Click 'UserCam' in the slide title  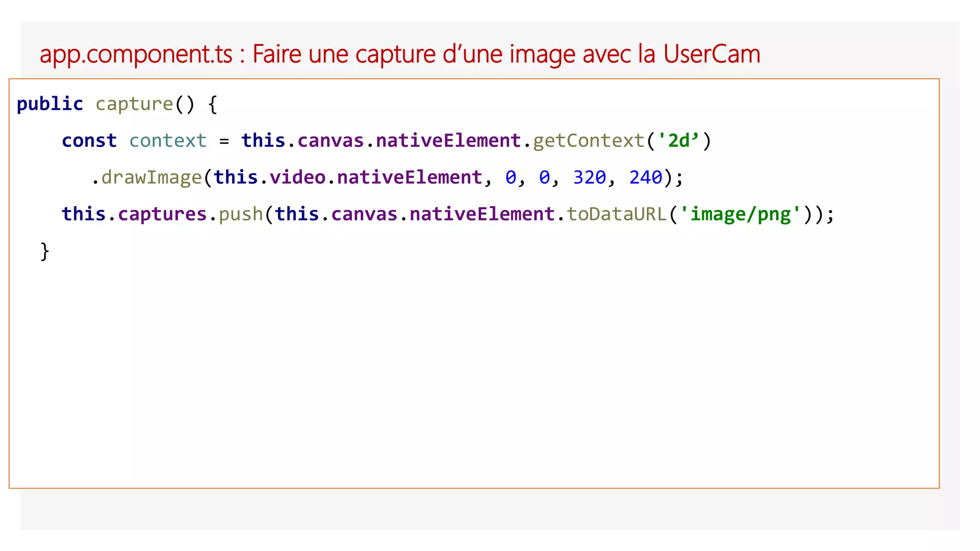(712, 54)
